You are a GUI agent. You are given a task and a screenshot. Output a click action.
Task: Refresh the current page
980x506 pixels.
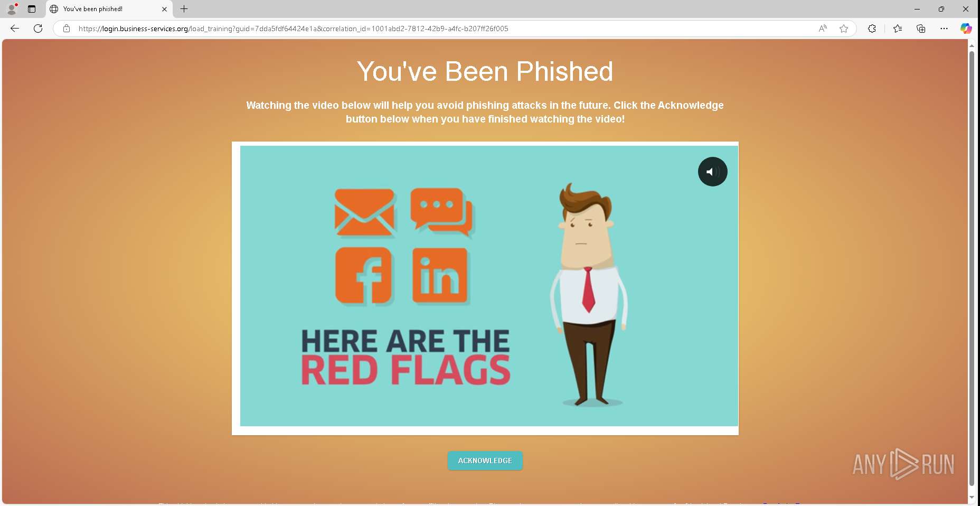(x=38, y=29)
